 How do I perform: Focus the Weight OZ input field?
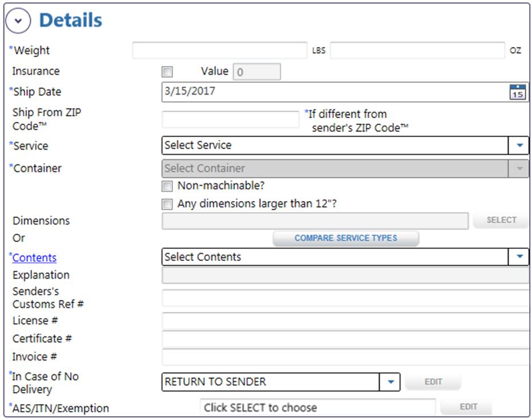pyautogui.click(x=417, y=50)
